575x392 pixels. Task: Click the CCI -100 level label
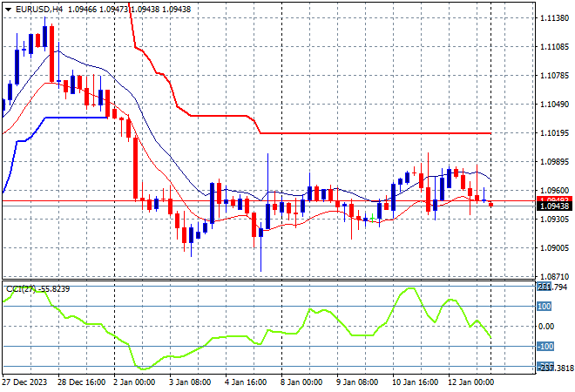click(x=544, y=348)
